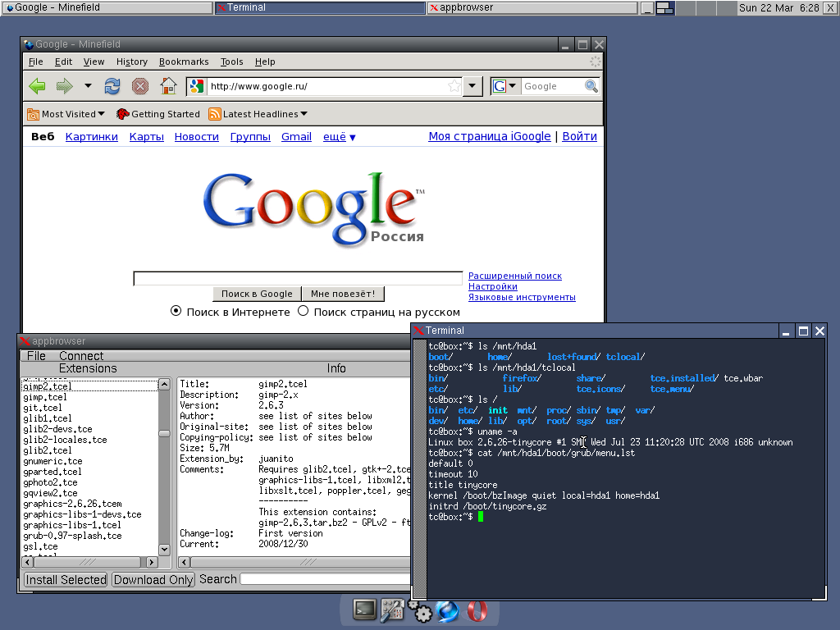840x630 pixels.
Task: Click the Extensions list scroll-down arrow
Action: coord(164,550)
